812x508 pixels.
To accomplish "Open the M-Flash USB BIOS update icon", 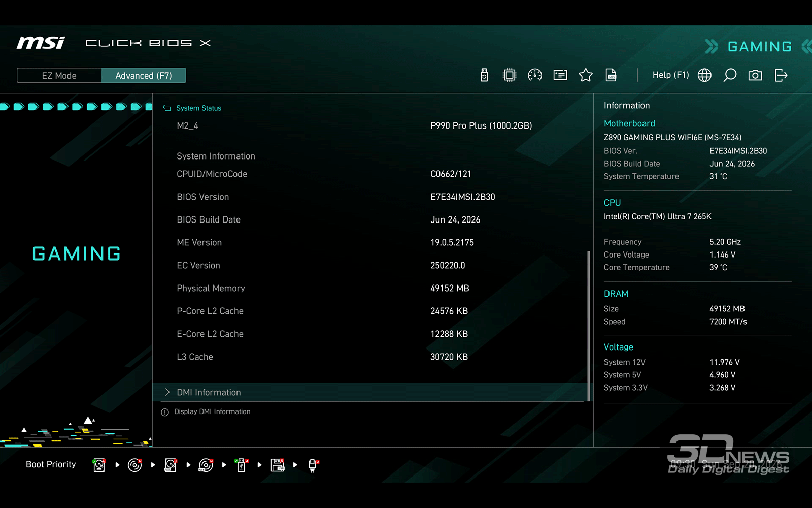I will (484, 75).
